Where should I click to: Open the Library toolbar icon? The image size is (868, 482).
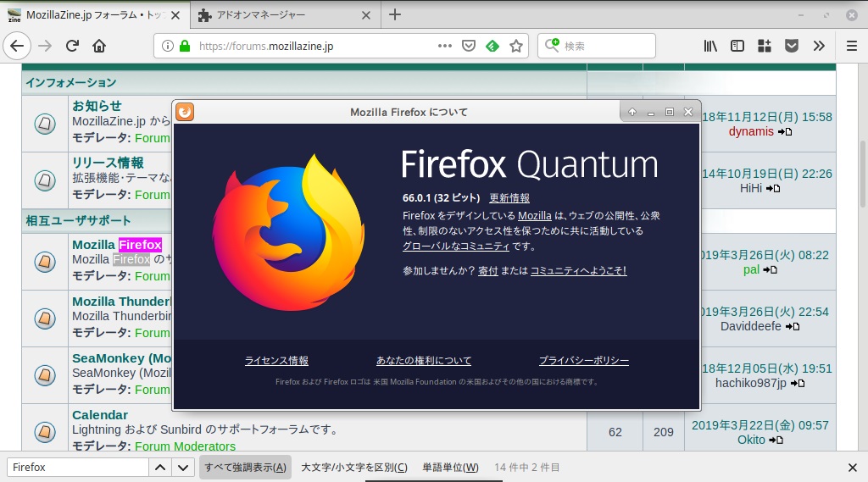tap(710, 46)
